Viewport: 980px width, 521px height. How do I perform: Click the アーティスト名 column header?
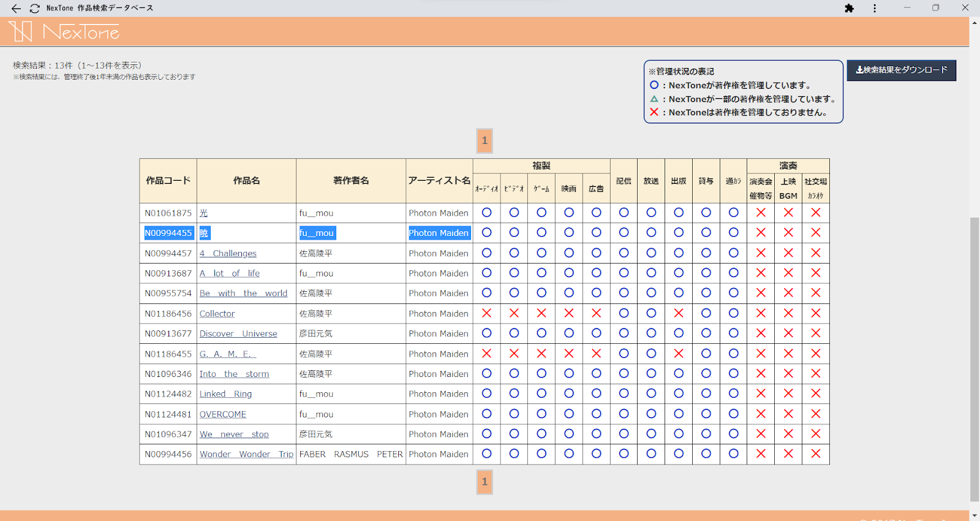click(x=439, y=181)
